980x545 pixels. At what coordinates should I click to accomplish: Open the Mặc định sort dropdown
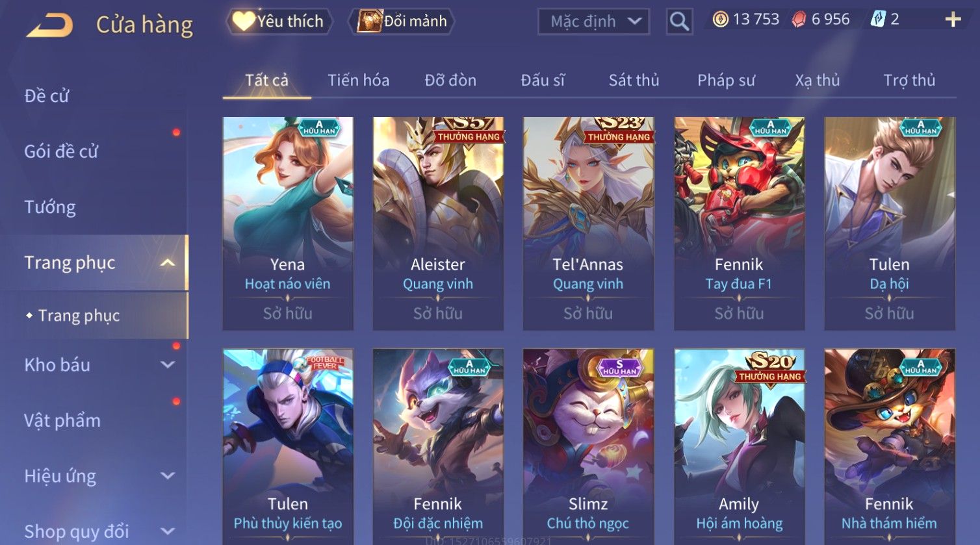(593, 21)
